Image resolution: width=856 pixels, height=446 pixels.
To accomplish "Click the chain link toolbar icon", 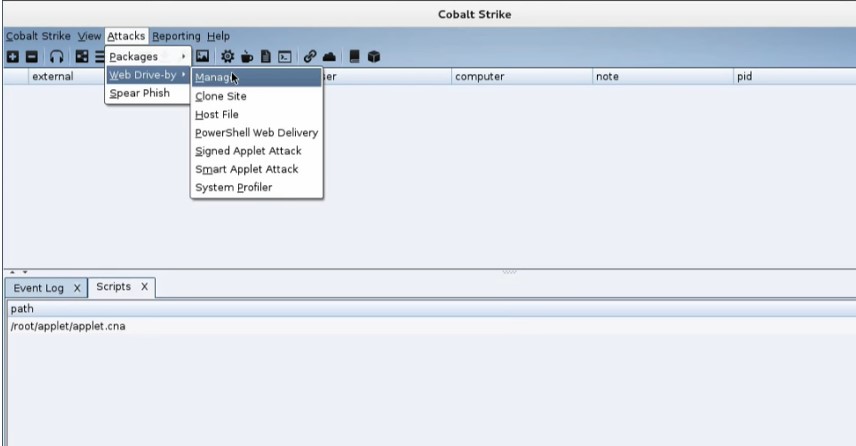I will point(310,56).
